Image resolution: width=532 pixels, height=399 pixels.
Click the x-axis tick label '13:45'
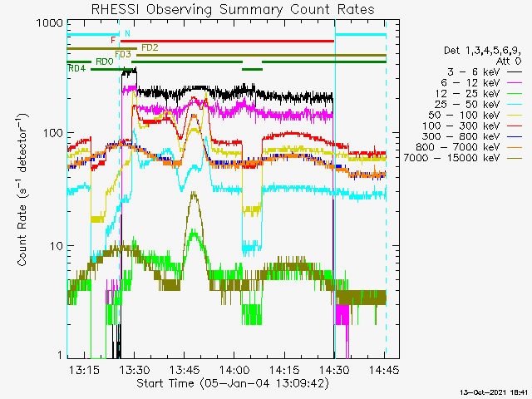tap(185, 370)
